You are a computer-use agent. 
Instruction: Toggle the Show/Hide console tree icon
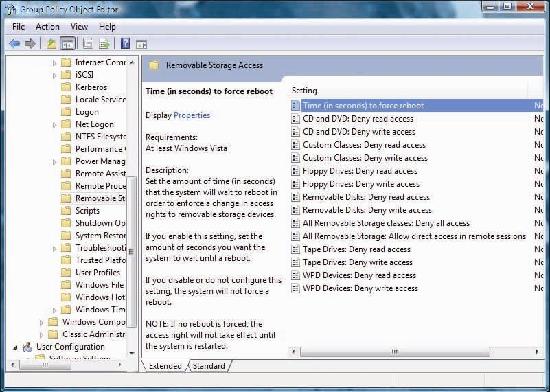(x=68, y=44)
